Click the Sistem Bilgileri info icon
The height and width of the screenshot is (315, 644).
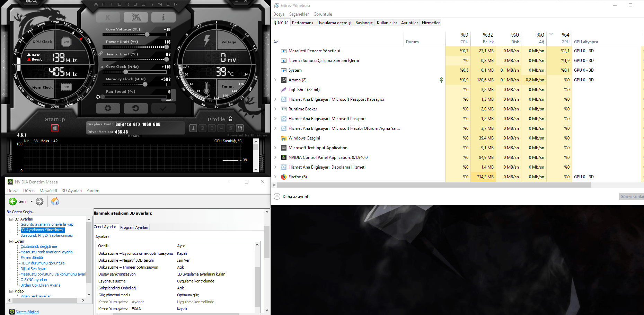pos(12,312)
